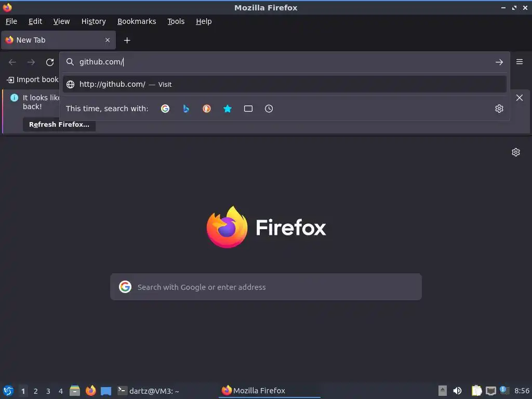
Task: Click address bar containing github.com/
Action: click(x=284, y=62)
